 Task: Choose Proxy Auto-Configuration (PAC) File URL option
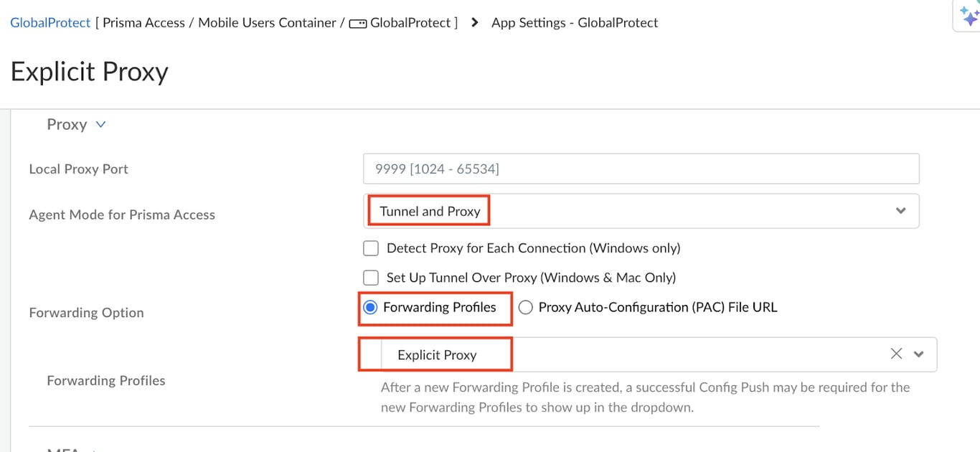pyautogui.click(x=526, y=308)
